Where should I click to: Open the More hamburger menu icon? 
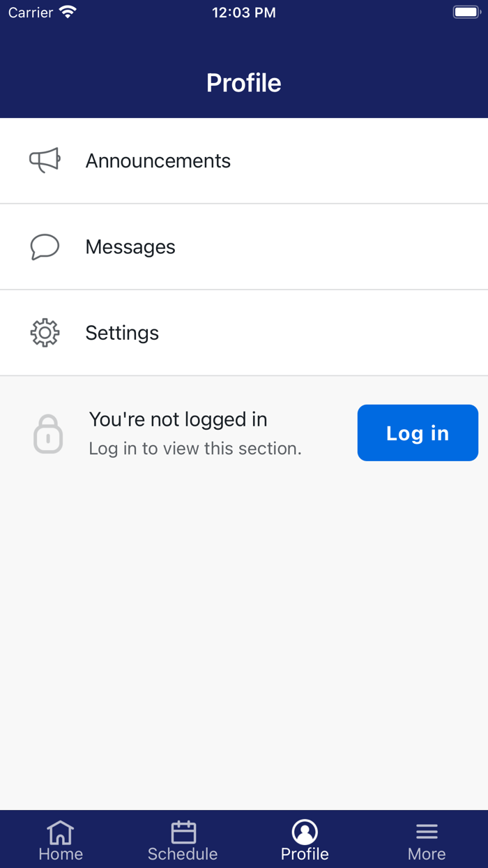click(427, 832)
